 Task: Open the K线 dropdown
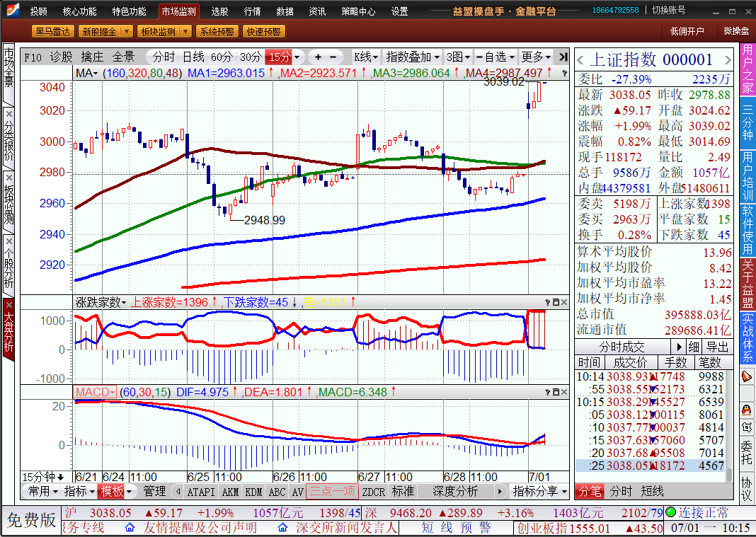tap(365, 57)
